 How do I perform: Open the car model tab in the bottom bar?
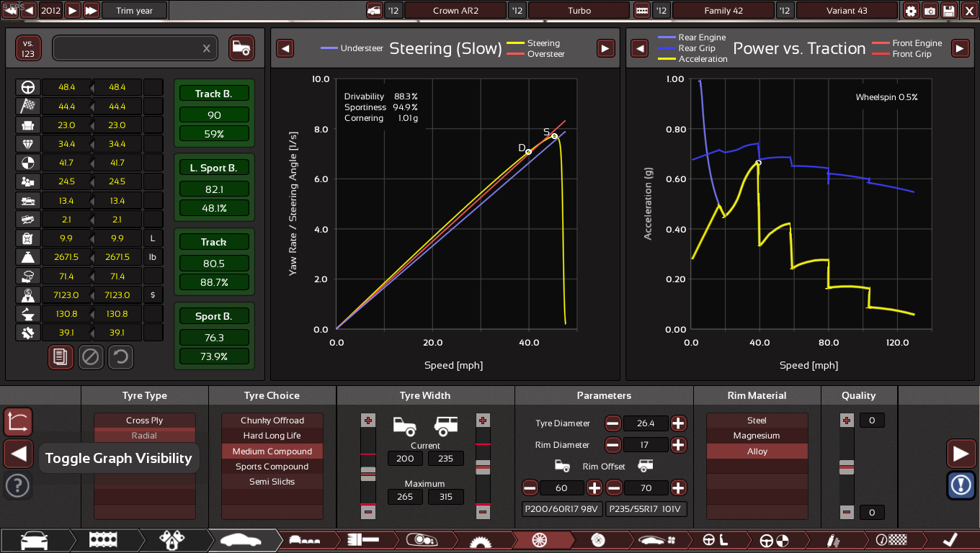coord(35,541)
